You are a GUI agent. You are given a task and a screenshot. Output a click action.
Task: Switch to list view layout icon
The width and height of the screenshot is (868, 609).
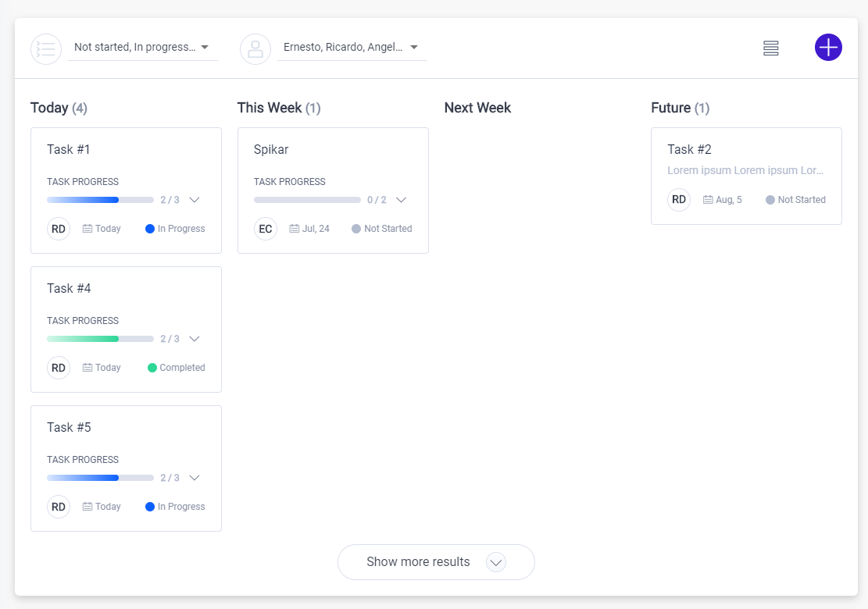pos(770,48)
